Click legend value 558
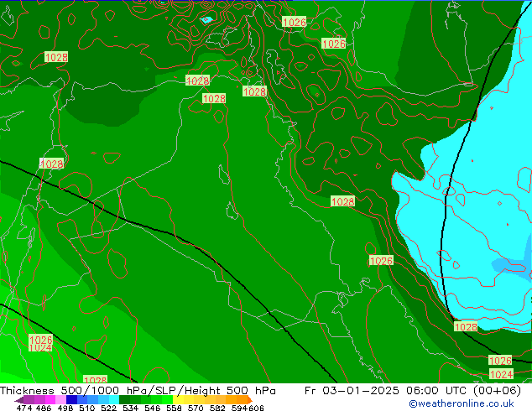The image size is (532, 411). coord(174,408)
